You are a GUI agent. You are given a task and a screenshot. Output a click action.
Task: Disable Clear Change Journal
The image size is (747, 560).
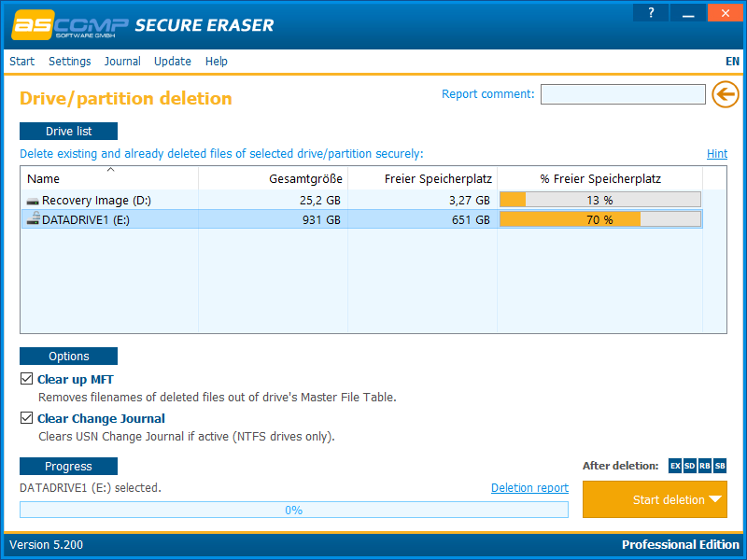click(x=26, y=417)
